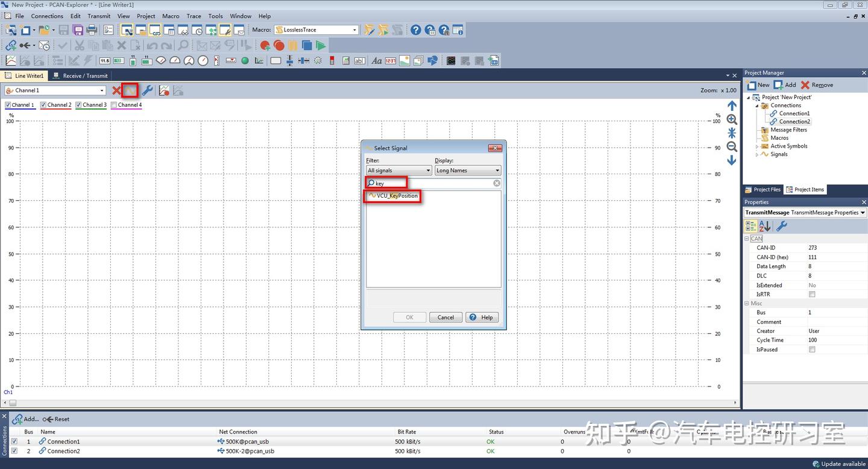Click the zoom in magnifier beside plot
868x469 pixels.
pos(732,119)
